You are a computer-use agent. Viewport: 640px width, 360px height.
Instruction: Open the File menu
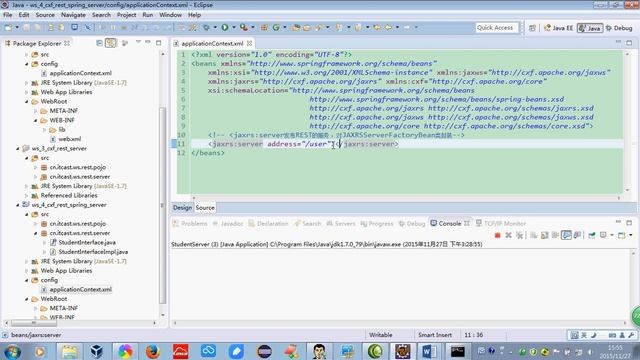(8, 15)
